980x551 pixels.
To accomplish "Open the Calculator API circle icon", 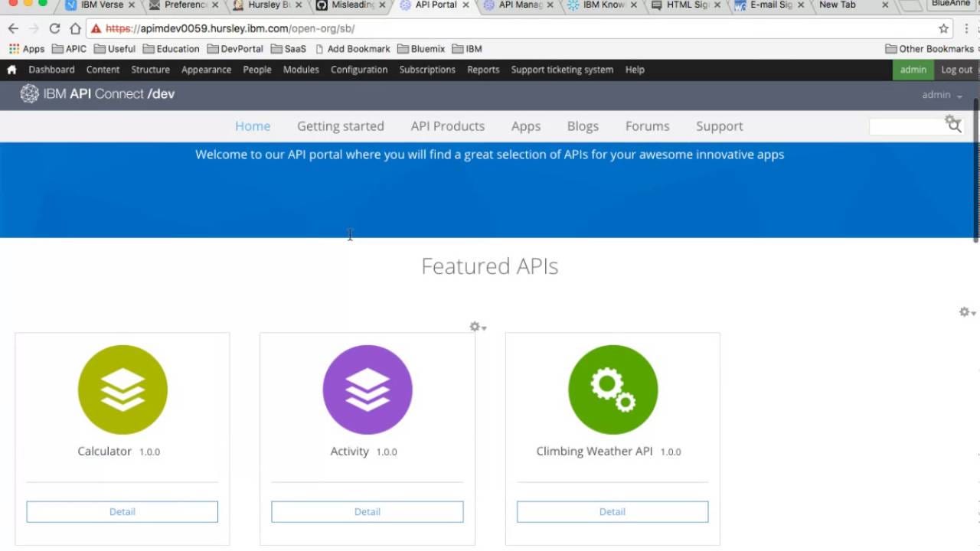I will pyautogui.click(x=122, y=390).
